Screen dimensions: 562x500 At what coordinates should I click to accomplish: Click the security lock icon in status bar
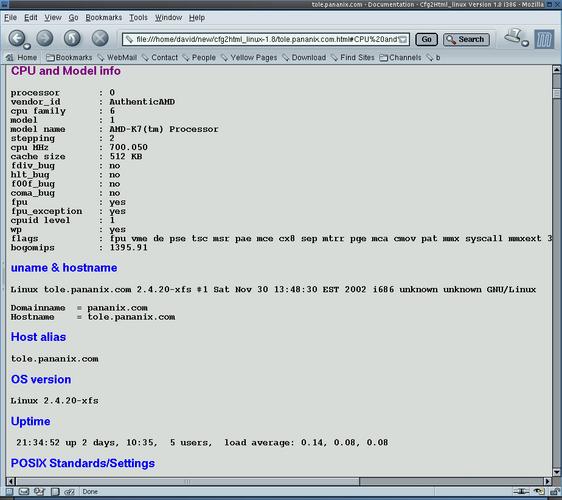[554, 491]
